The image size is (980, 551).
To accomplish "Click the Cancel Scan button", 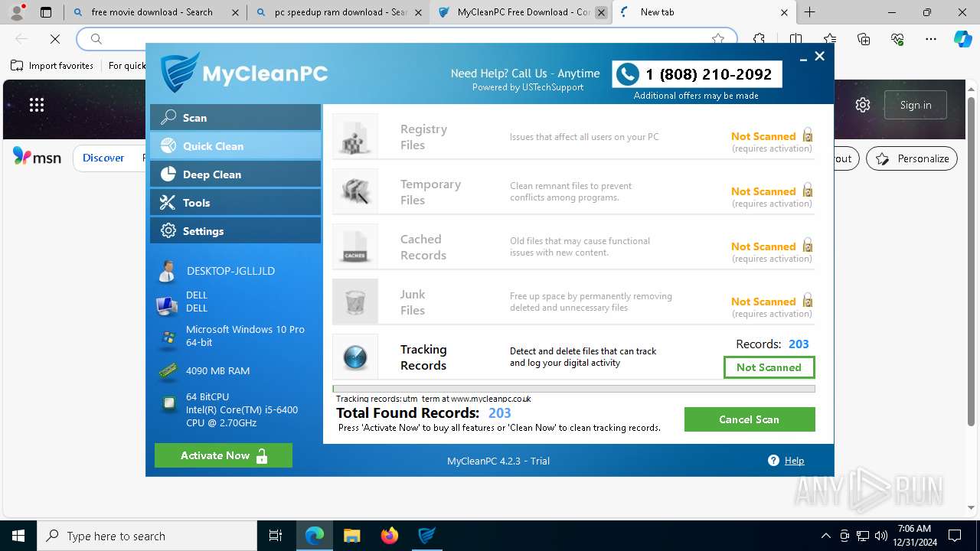I will pos(750,419).
